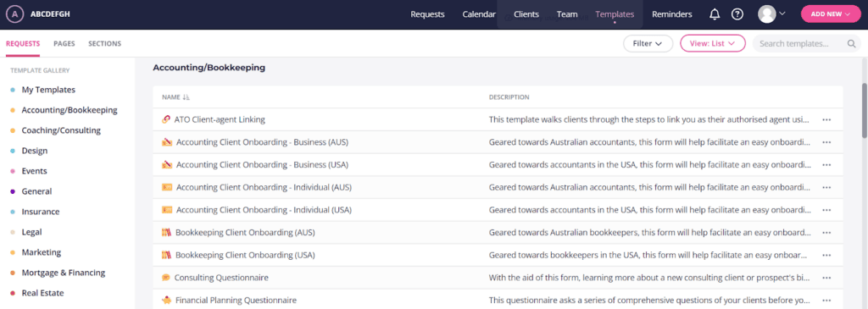Click icon beside Bookkeeping Client Onboarding (AUS)

point(166,233)
